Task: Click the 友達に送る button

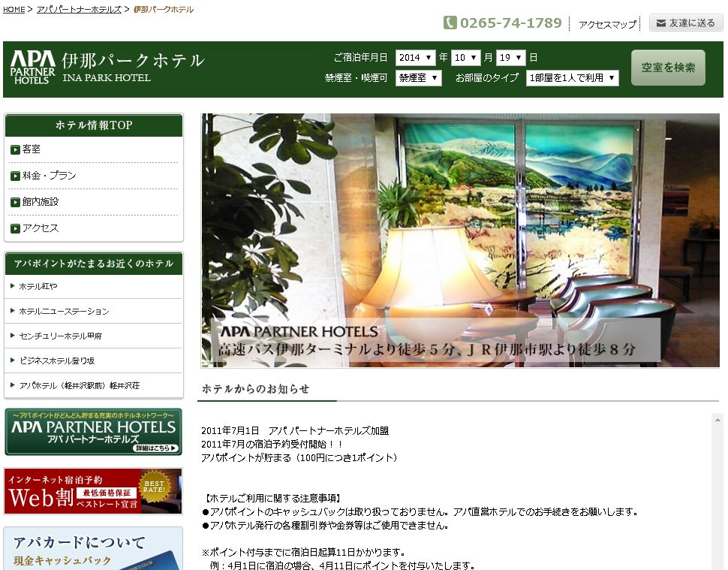Action: (x=686, y=23)
